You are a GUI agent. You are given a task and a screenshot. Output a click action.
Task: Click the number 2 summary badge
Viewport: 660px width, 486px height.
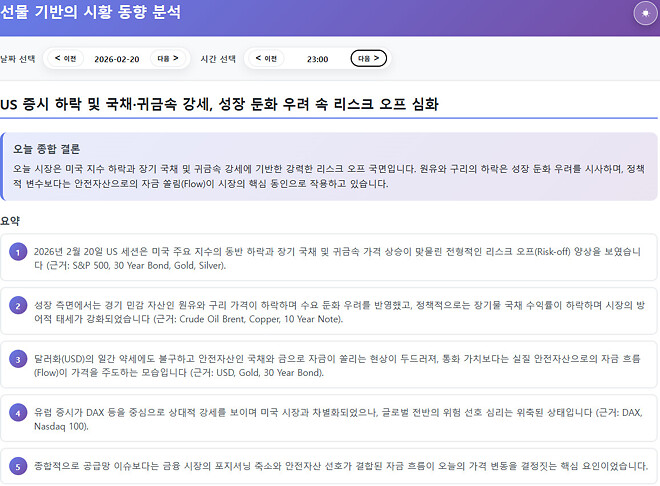click(x=18, y=305)
